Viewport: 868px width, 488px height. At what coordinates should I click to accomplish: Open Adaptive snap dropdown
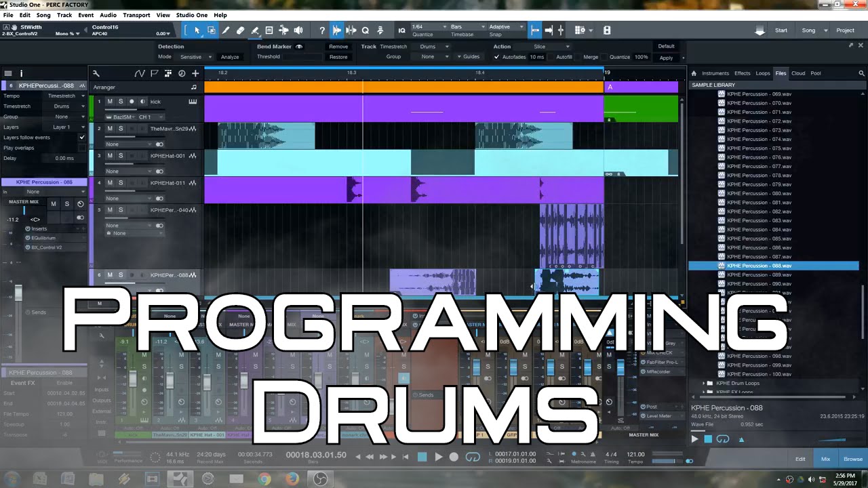pos(506,27)
